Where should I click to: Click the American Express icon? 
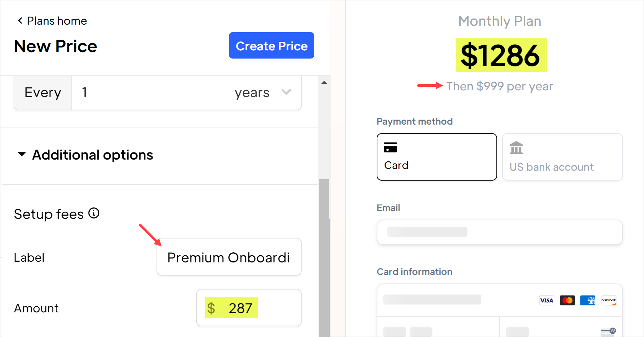click(588, 300)
